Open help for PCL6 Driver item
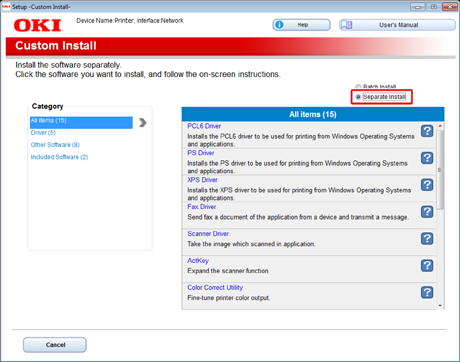Image resolution: width=460 pixels, height=362 pixels. [427, 131]
